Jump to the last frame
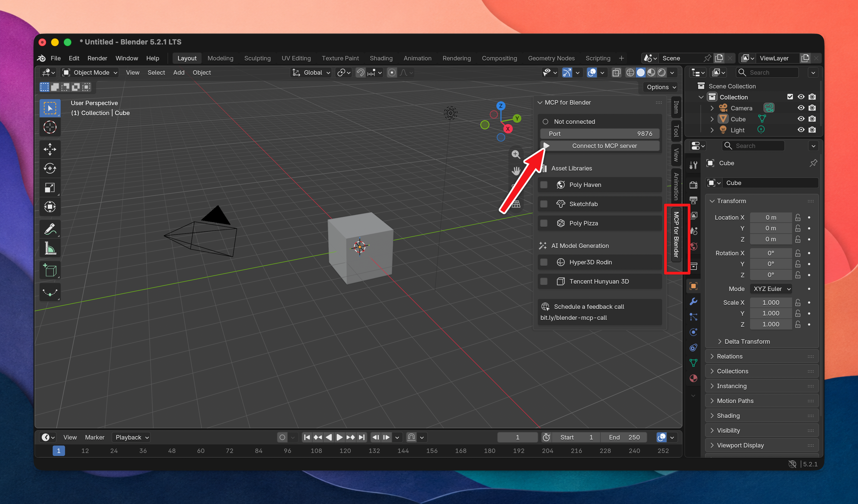This screenshot has height=504, width=858. pyautogui.click(x=362, y=437)
